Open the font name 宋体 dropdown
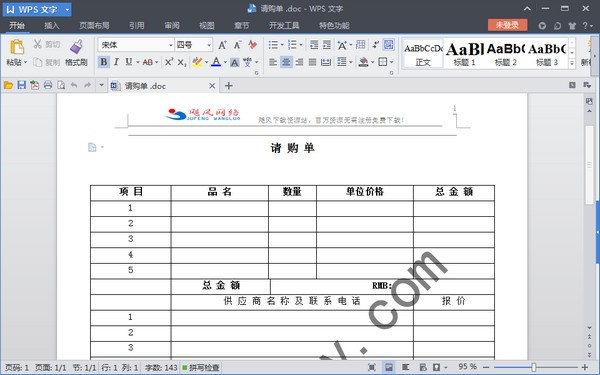The height and width of the screenshot is (375, 600). click(x=171, y=45)
